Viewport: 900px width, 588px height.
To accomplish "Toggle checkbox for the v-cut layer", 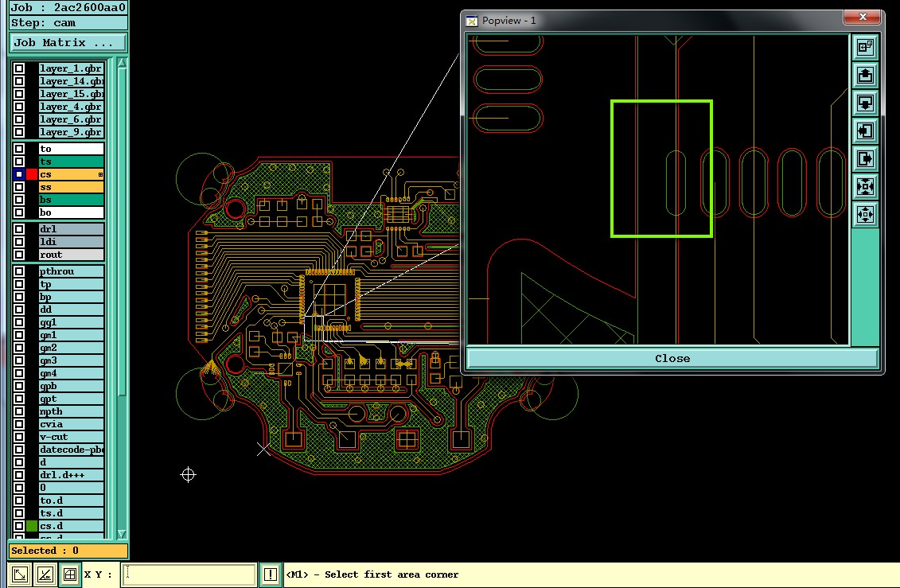I will click(19, 437).
